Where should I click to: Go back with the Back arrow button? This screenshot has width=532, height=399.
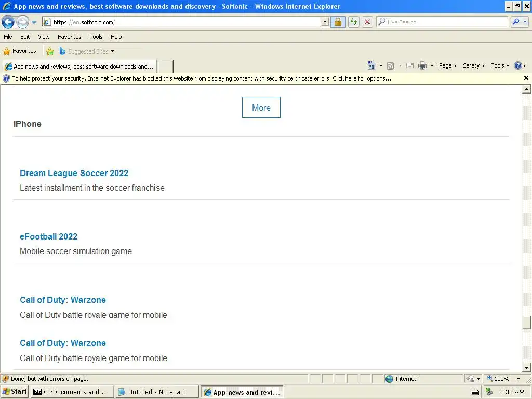point(8,22)
